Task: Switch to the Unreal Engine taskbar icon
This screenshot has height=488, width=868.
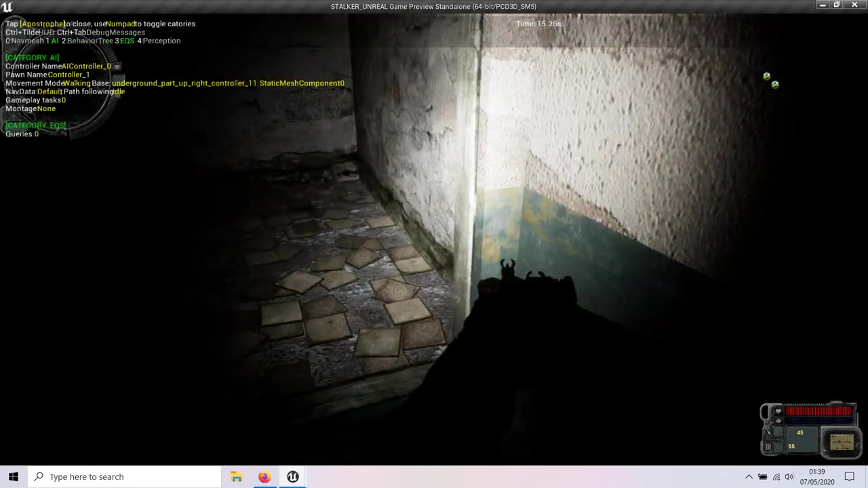Action: [x=292, y=476]
